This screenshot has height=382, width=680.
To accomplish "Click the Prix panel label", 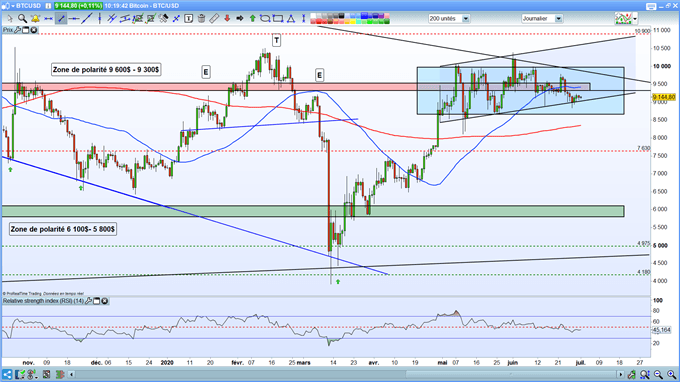I will click(8, 30).
